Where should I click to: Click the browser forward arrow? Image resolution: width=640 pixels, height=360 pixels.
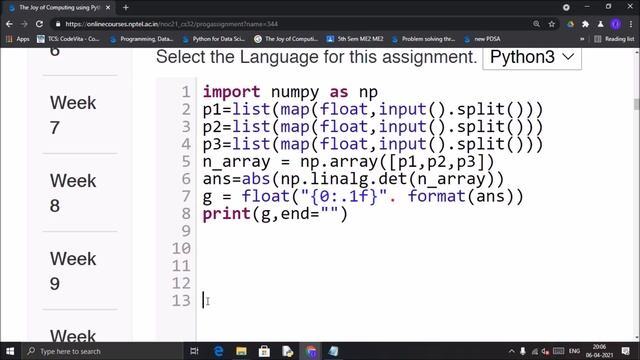[x=24, y=24]
